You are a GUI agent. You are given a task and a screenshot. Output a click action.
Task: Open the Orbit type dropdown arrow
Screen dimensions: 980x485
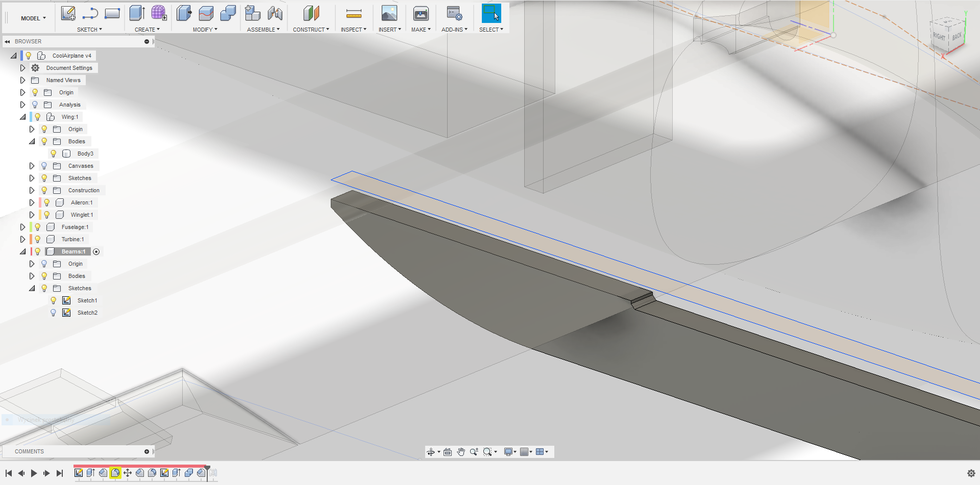point(439,452)
